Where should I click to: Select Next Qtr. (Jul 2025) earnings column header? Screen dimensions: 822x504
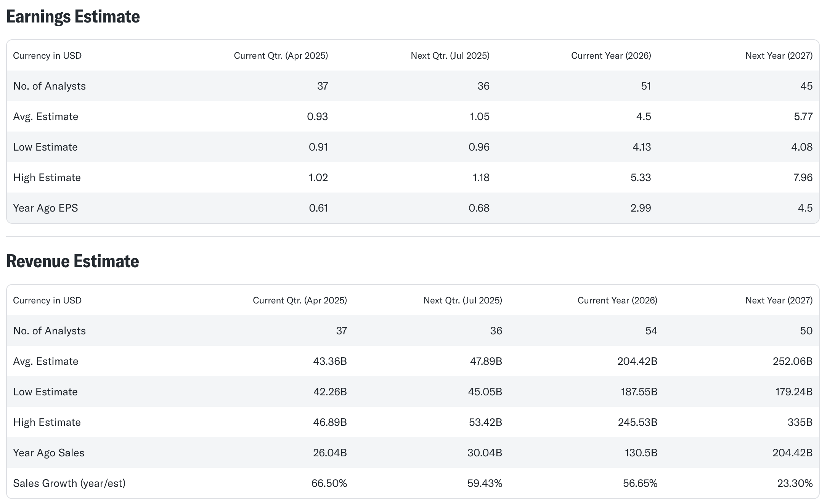click(450, 56)
